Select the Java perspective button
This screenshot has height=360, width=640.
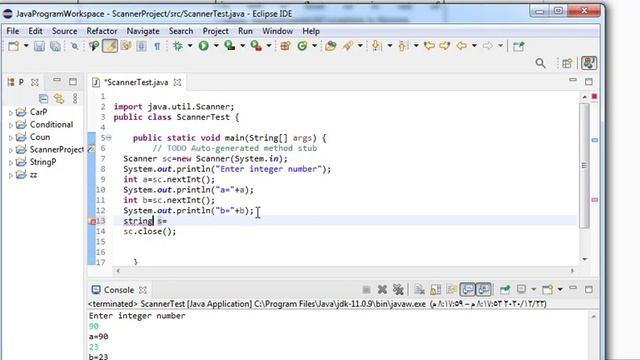pos(589,63)
